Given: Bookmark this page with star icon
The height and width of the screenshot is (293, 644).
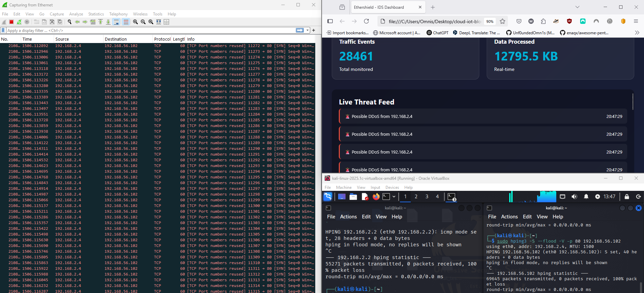Looking at the screenshot, I should coord(502,21).
